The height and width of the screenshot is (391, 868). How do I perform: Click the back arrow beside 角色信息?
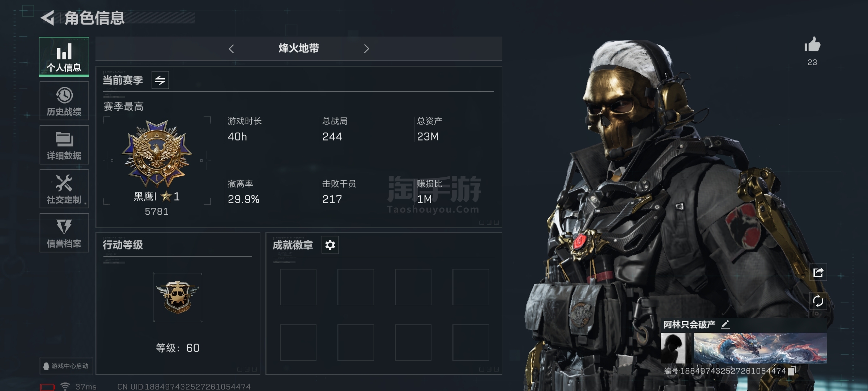pos(47,18)
